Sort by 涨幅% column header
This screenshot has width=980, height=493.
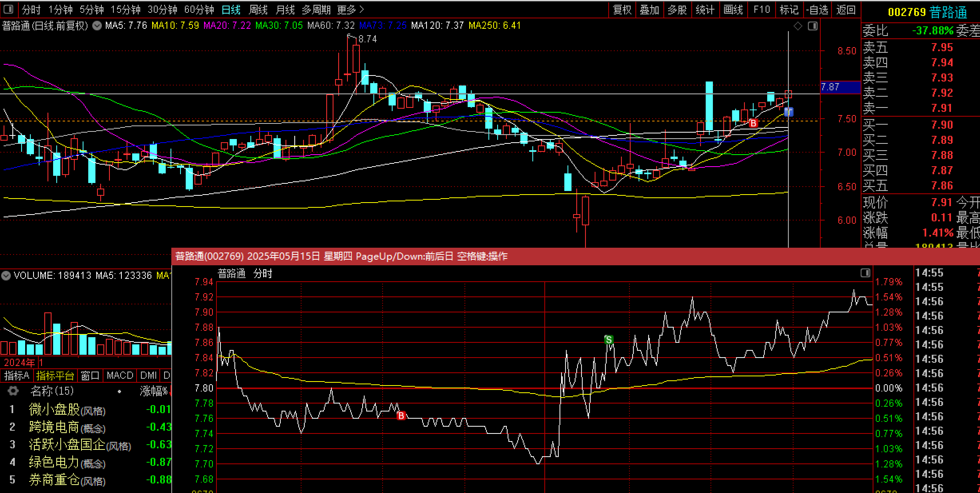tap(154, 391)
